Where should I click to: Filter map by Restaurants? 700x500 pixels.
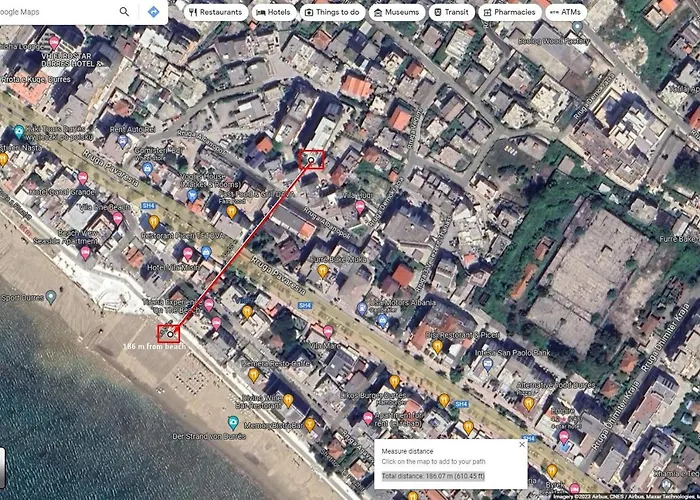pyautogui.click(x=214, y=12)
